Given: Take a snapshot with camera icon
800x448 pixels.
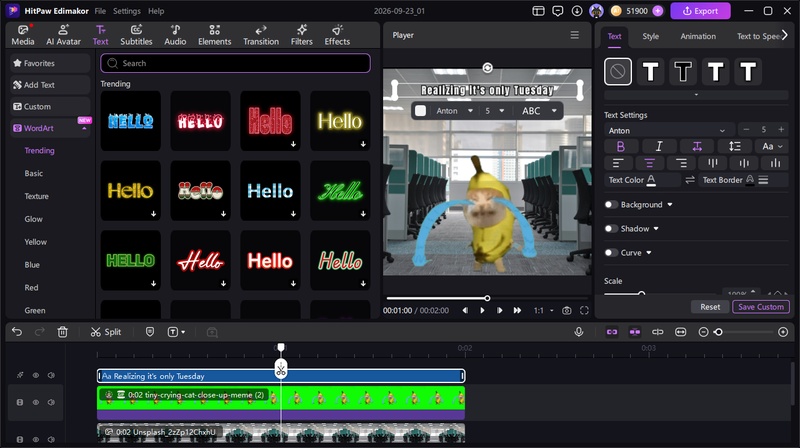Looking at the screenshot, I should click(567, 310).
